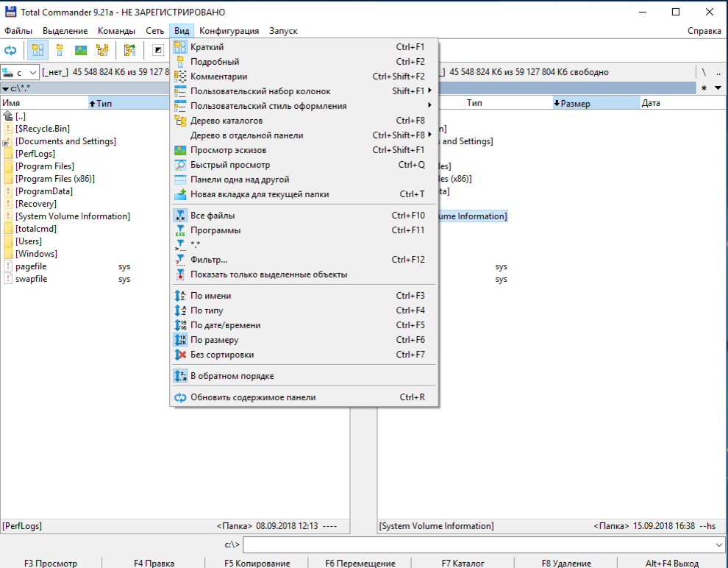728x568 pixels.
Task: Choose Краткий view in the menu
Action: (304, 47)
